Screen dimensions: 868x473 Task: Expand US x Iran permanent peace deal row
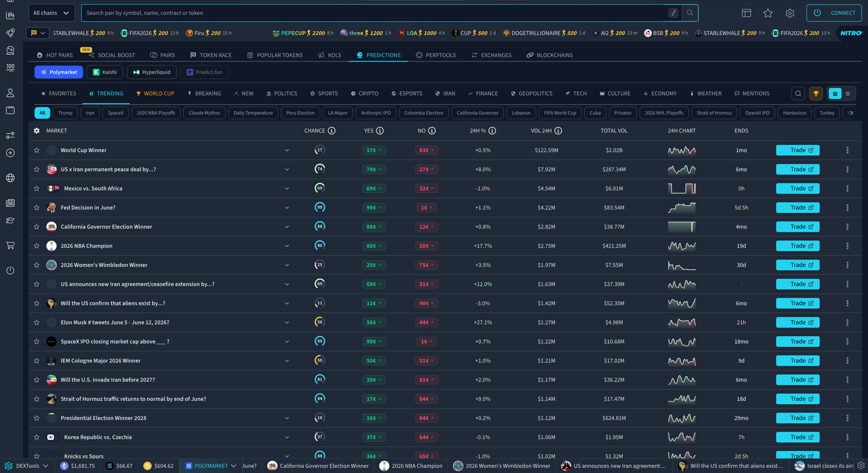pyautogui.click(x=287, y=169)
